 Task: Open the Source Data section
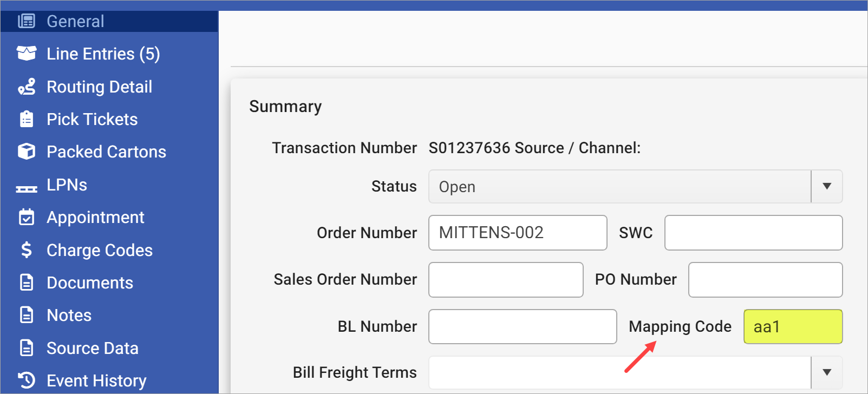click(x=92, y=348)
